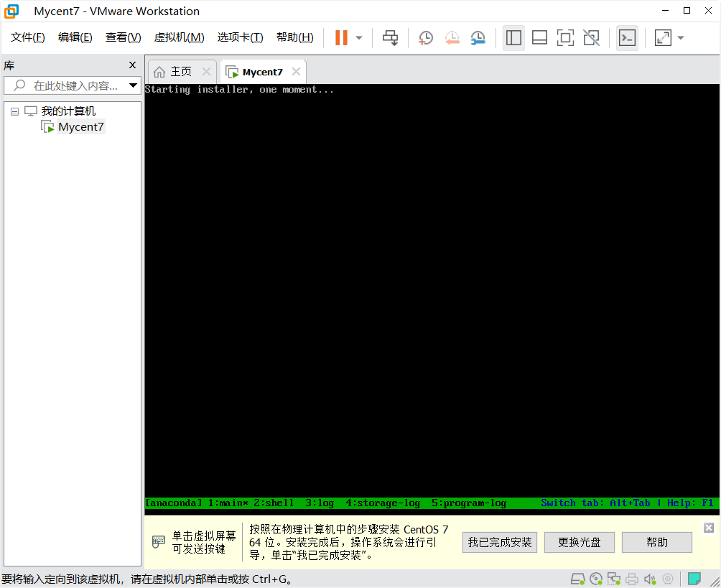Viewport: 721px width, 588px height.
Task: Click the 'Starting installer, one moment...' text
Action: 239,90
